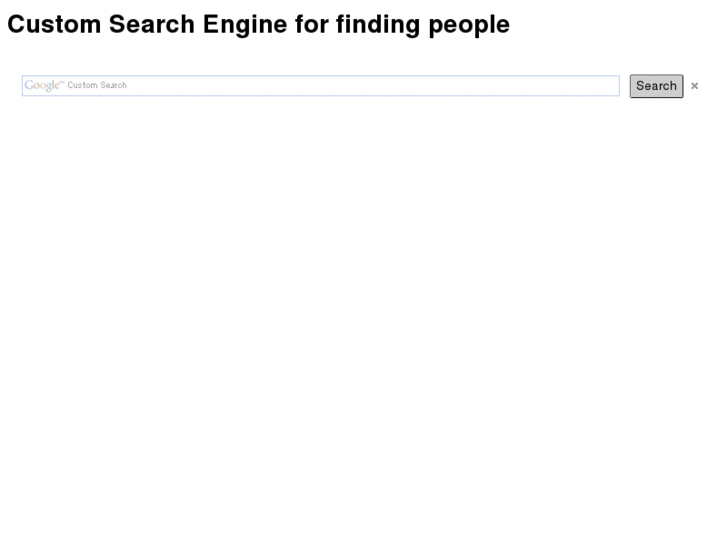Place cursor in the middle of search bar
Image resolution: width=727 pixels, height=545 pixels.
tap(320, 86)
